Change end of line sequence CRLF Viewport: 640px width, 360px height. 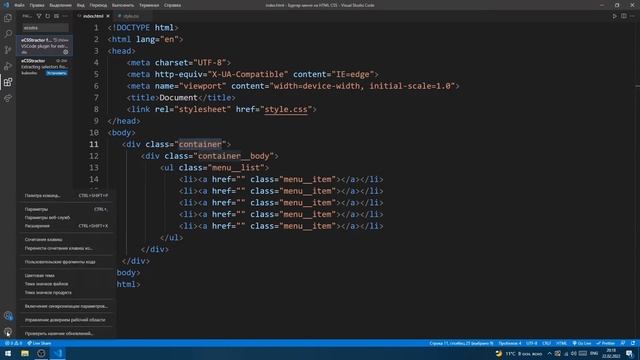547,343
